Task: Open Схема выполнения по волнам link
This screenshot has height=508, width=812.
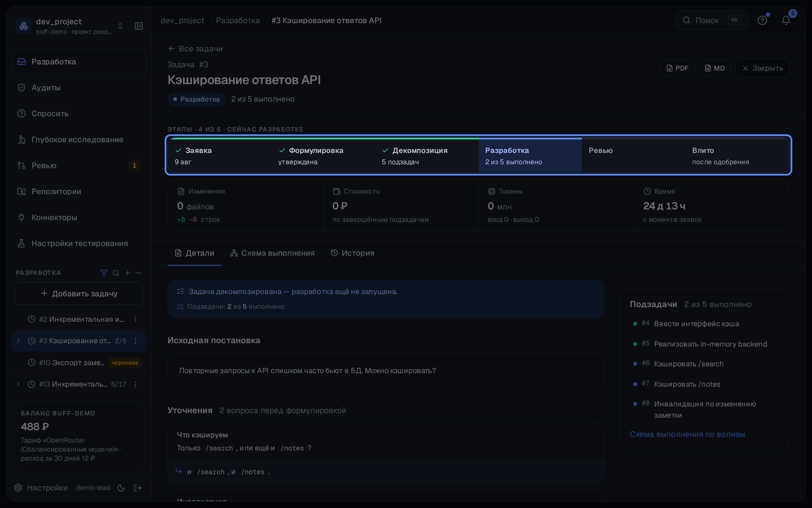Action: click(x=687, y=434)
